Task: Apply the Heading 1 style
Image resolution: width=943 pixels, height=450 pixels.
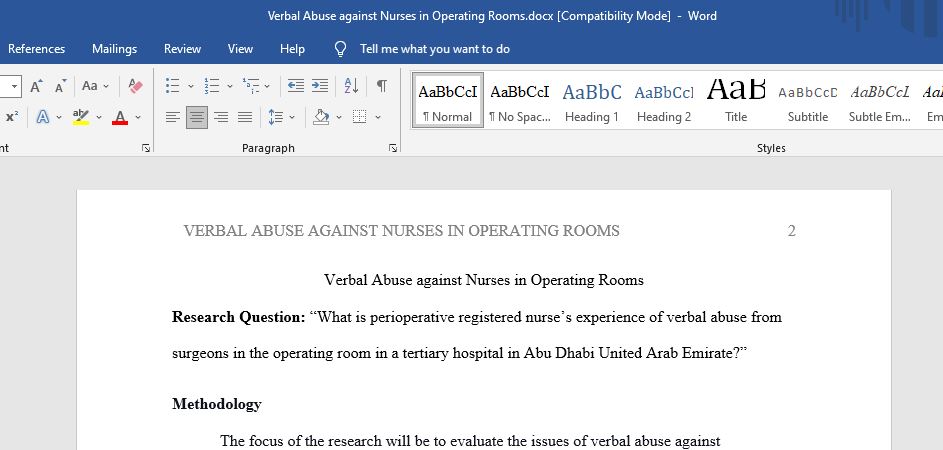Action: (592, 100)
